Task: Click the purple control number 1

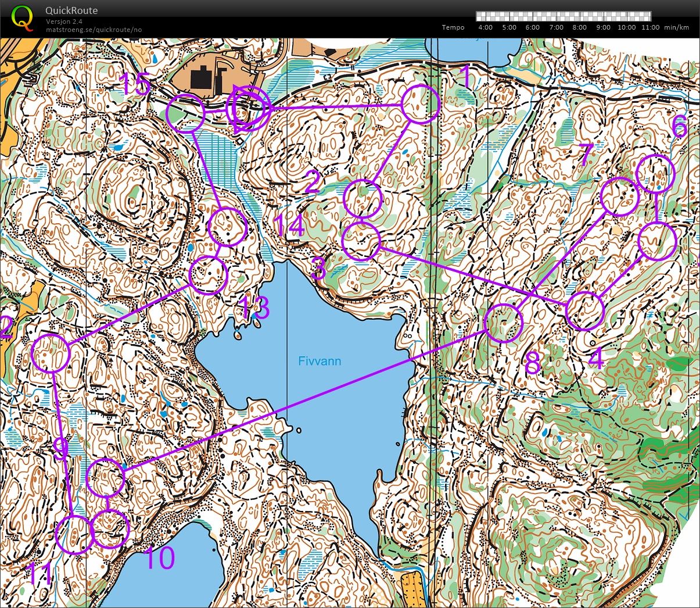Action: coord(465,76)
